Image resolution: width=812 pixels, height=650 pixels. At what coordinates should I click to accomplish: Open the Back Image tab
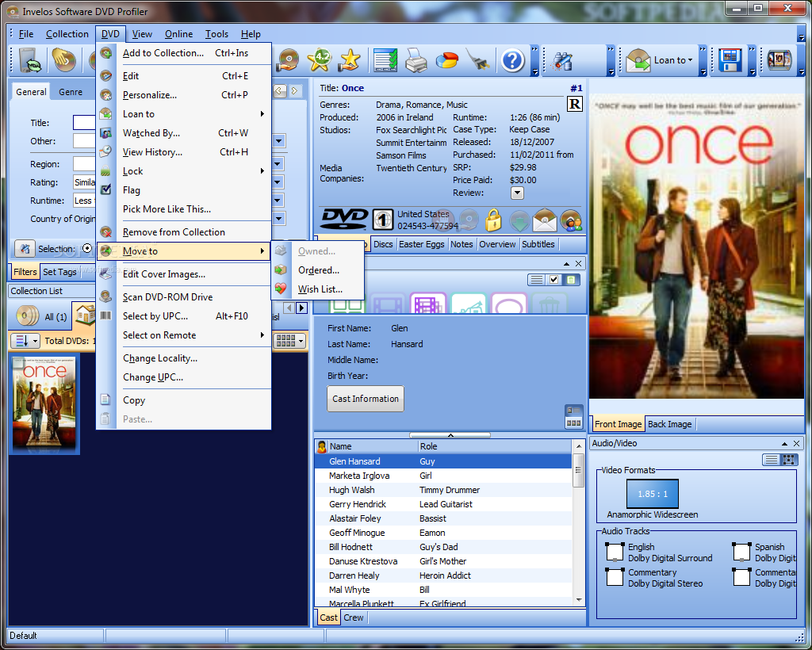(669, 424)
